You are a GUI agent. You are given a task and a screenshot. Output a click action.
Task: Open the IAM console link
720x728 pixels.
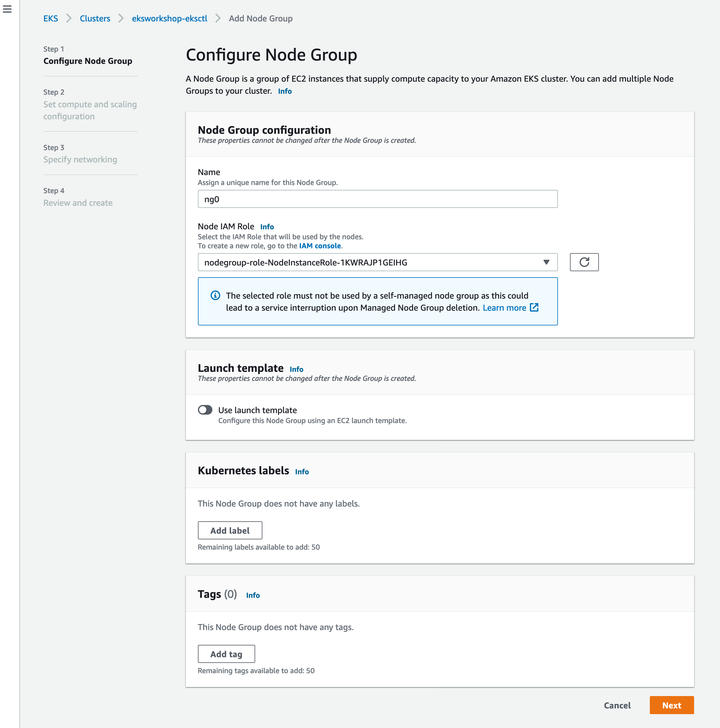coord(320,246)
